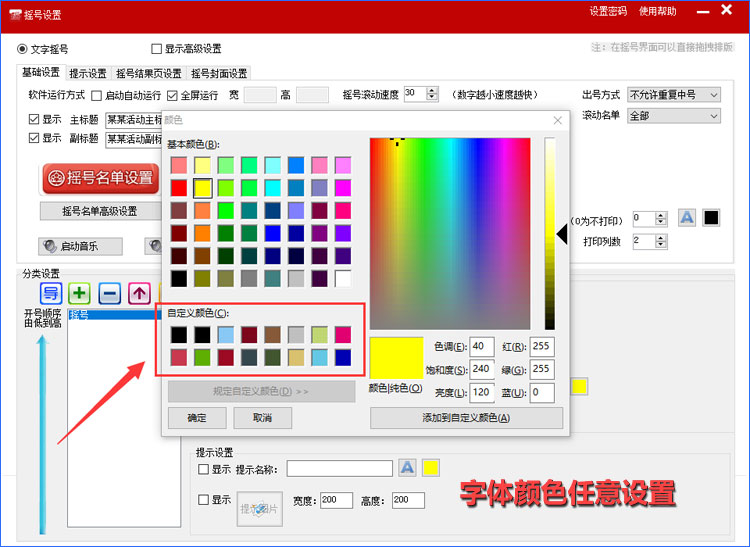This screenshot has height=547, width=750.
Task: Click 确定 in the color dialog
Action: [x=197, y=417]
